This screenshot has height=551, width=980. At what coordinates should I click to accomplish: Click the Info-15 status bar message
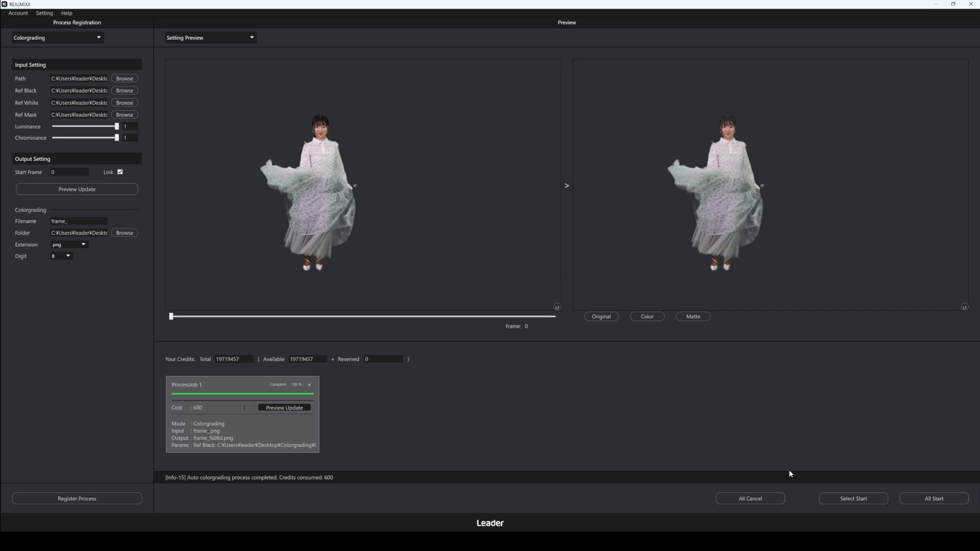[x=249, y=478]
